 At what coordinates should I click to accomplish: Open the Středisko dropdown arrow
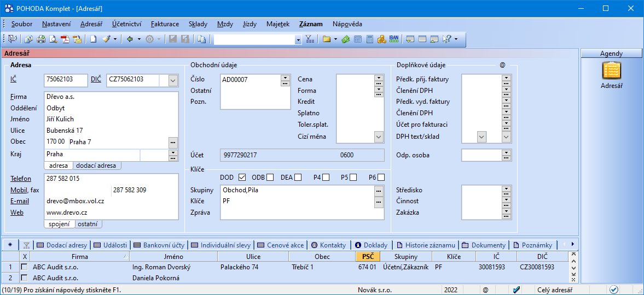[506, 188]
